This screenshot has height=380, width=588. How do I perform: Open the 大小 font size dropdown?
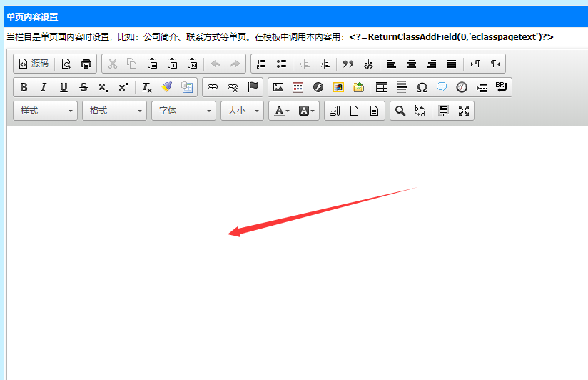[x=242, y=111]
